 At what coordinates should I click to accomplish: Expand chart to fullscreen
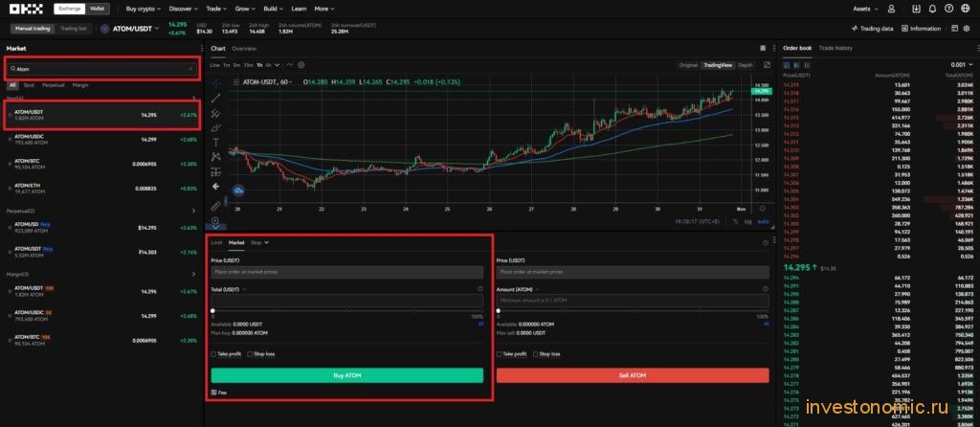pyautogui.click(x=767, y=65)
